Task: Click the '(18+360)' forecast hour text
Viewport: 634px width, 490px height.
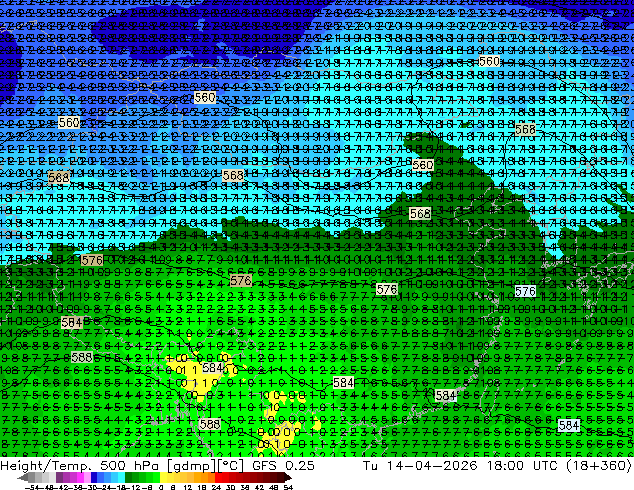Action: click(598, 466)
